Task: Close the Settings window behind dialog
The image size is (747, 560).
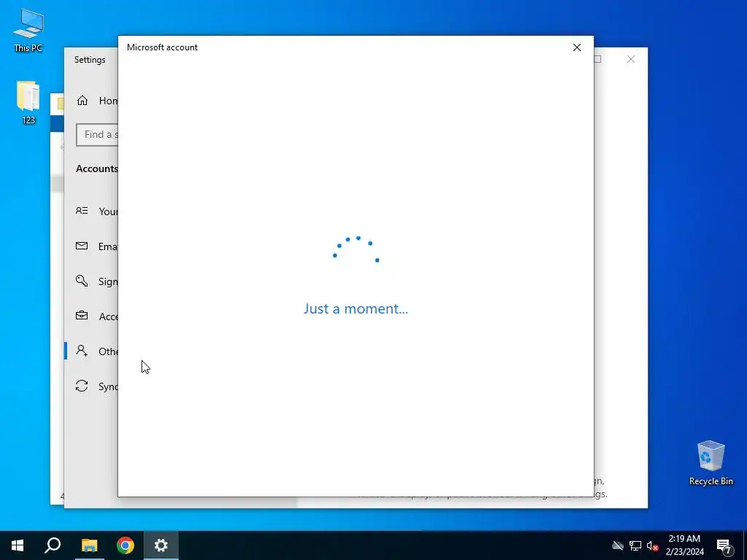Action: [x=631, y=59]
